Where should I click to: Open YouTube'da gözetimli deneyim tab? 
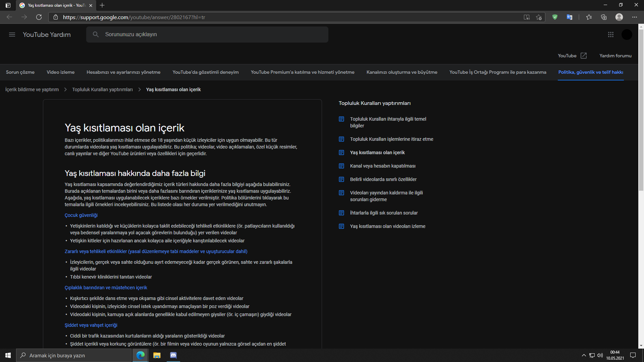[x=206, y=72]
